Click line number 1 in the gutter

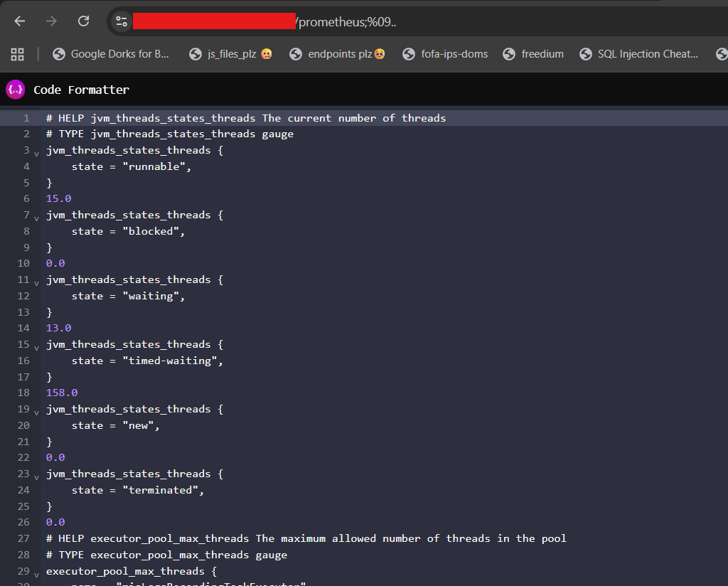point(26,118)
